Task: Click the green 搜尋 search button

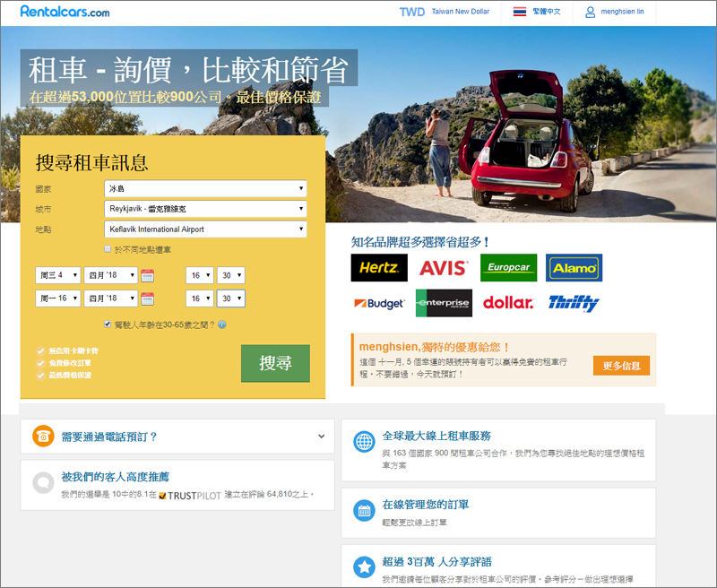Action: 275,363
